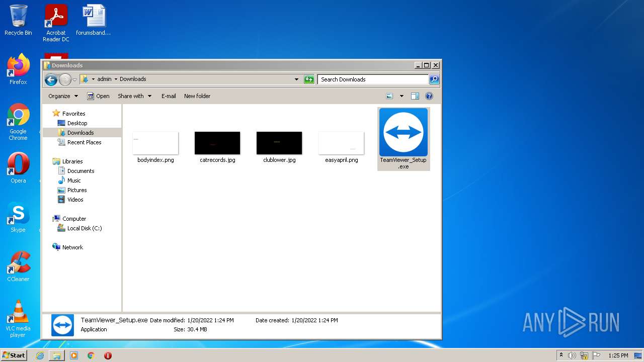
Task: Launch Firefox from the desktop
Action: (18, 69)
